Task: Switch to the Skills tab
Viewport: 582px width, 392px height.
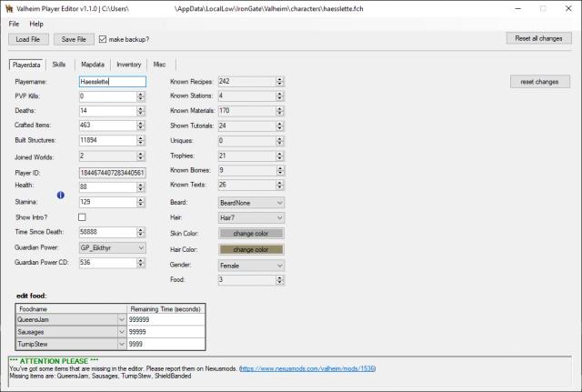Action: (x=58, y=65)
